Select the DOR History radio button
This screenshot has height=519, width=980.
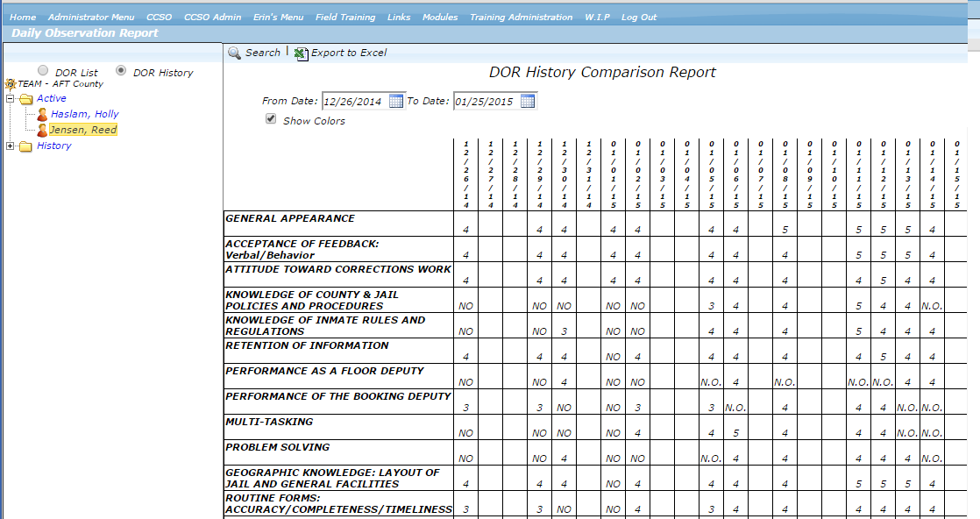[121, 71]
